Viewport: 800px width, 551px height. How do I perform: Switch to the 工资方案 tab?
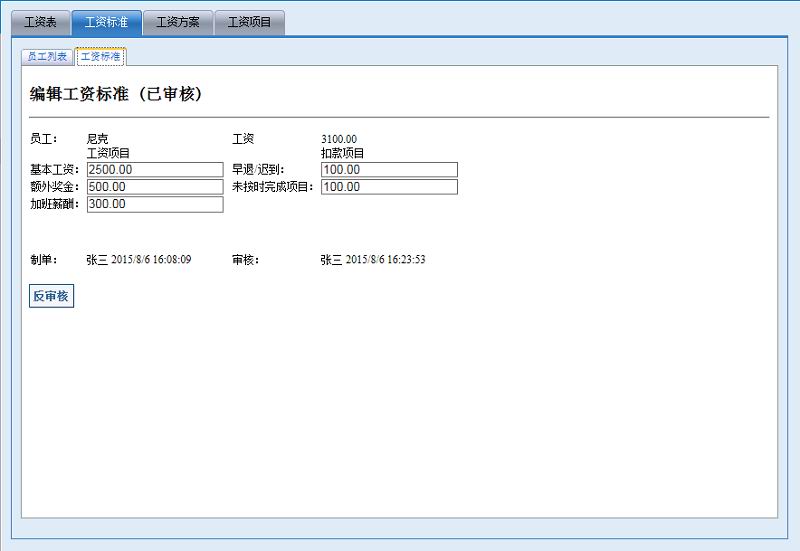pos(178,22)
